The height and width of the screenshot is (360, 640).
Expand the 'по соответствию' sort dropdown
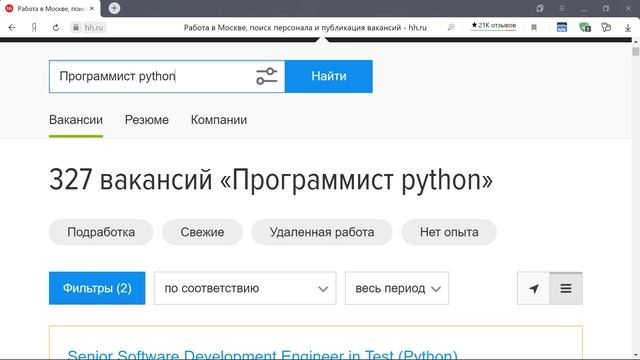coord(245,288)
